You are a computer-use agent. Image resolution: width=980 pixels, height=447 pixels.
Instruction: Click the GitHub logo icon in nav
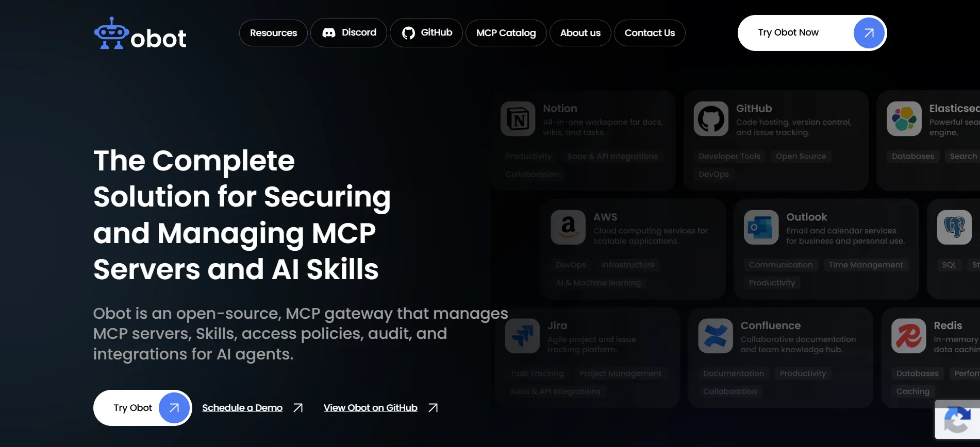pyautogui.click(x=408, y=33)
